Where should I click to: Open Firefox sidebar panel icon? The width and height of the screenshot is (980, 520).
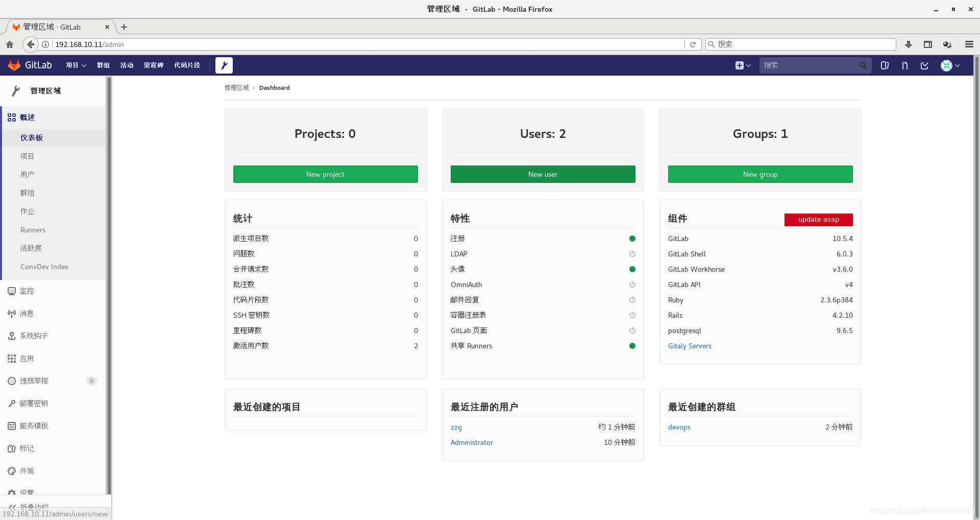coord(928,44)
